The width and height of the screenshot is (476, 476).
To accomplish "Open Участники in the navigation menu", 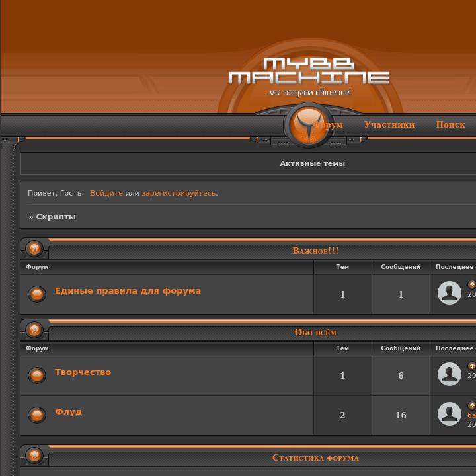I will (x=389, y=124).
